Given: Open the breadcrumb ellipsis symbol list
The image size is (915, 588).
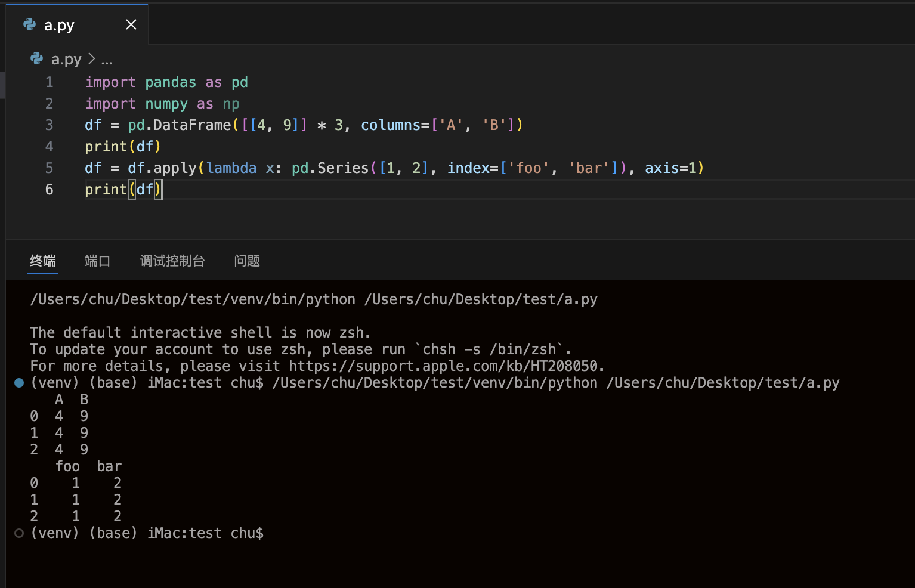Looking at the screenshot, I should coord(107,60).
